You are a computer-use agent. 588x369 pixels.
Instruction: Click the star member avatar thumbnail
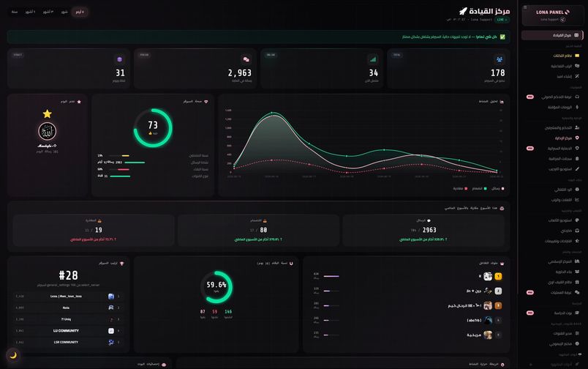click(48, 131)
